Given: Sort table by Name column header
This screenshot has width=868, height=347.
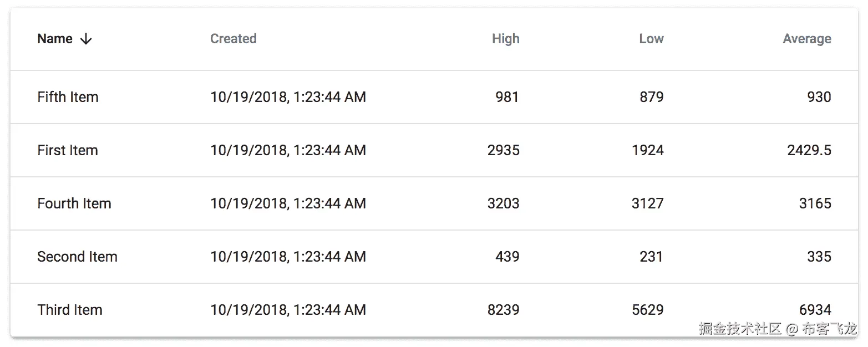Looking at the screenshot, I should (55, 39).
